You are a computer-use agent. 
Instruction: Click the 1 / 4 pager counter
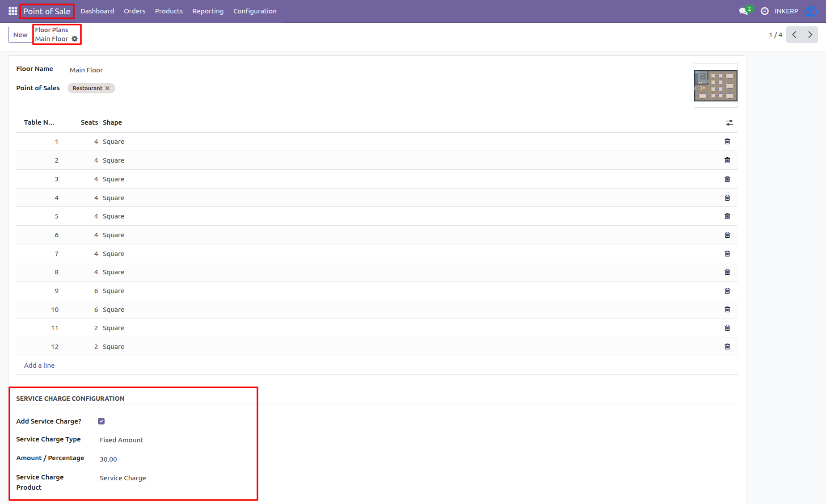pyautogui.click(x=775, y=35)
